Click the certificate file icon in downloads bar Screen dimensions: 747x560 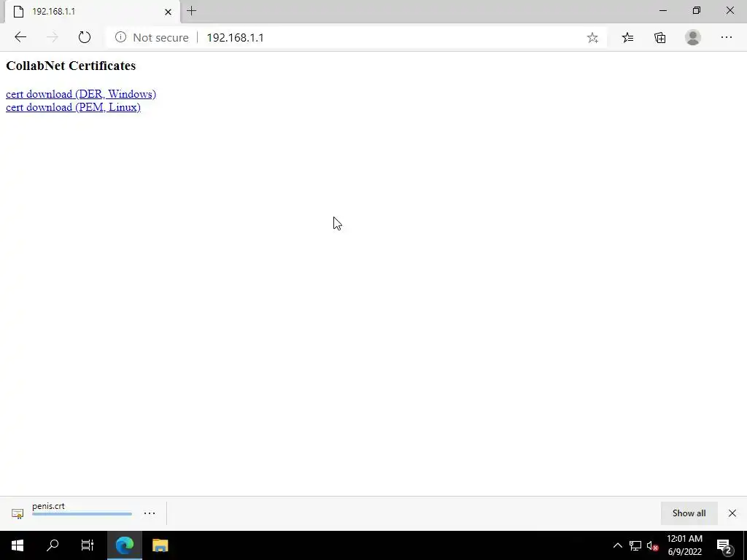pos(18,513)
